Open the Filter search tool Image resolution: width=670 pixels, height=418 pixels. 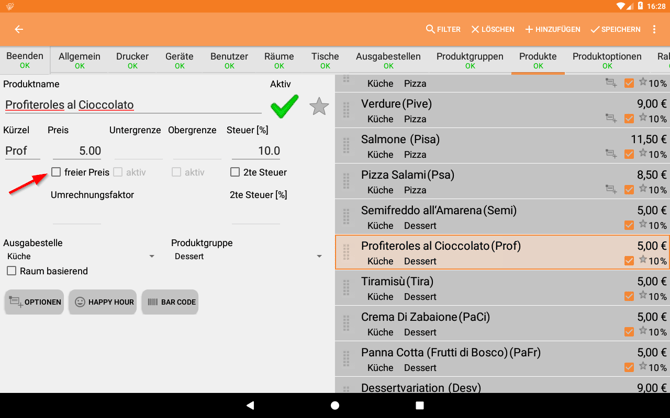point(443,30)
